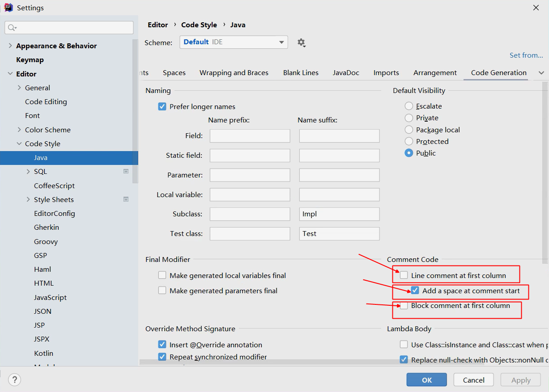Collapse the Code Style tree node
Image resolution: width=549 pixels, height=392 pixels.
pyautogui.click(x=19, y=143)
